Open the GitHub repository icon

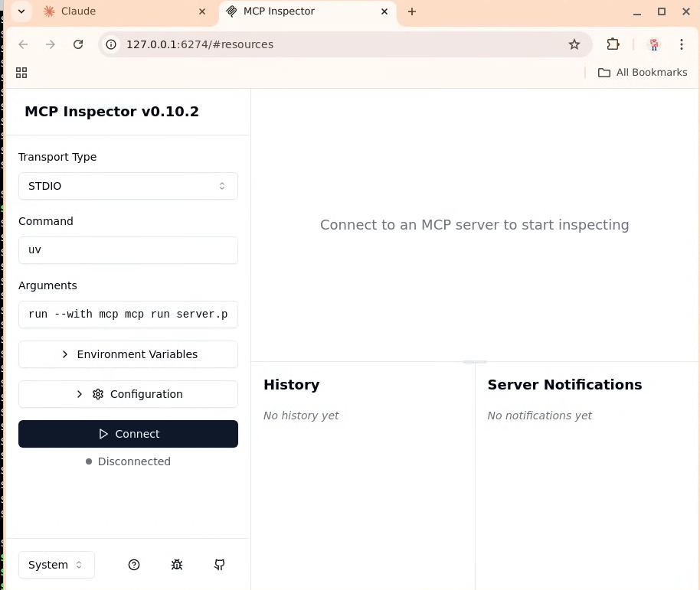(x=219, y=565)
